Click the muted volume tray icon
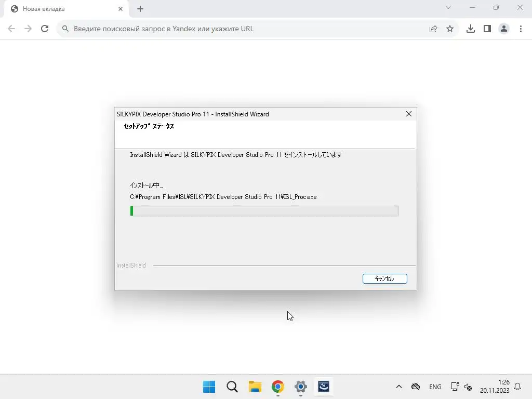The height and width of the screenshot is (399, 532). [x=468, y=387]
